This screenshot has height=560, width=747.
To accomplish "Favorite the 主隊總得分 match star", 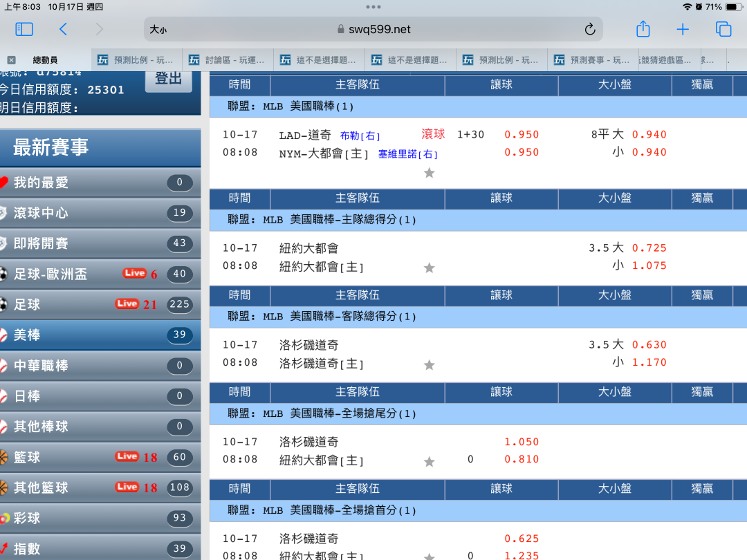I will [430, 268].
